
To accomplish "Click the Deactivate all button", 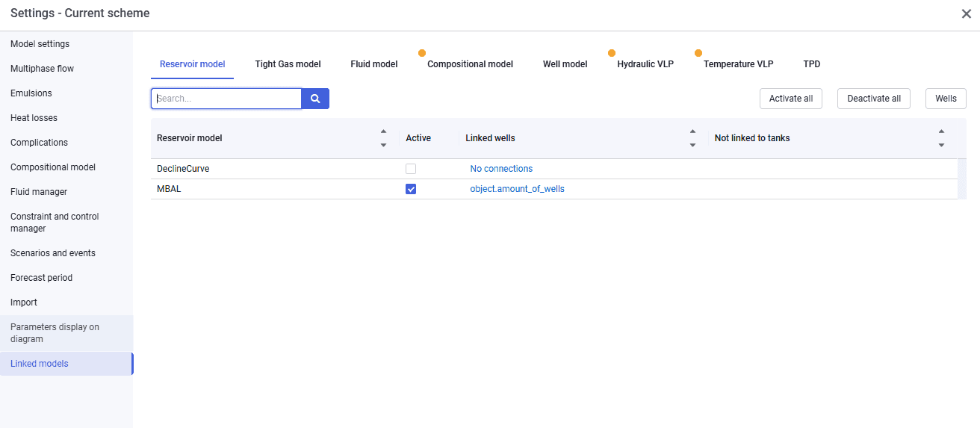I will (x=874, y=99).
